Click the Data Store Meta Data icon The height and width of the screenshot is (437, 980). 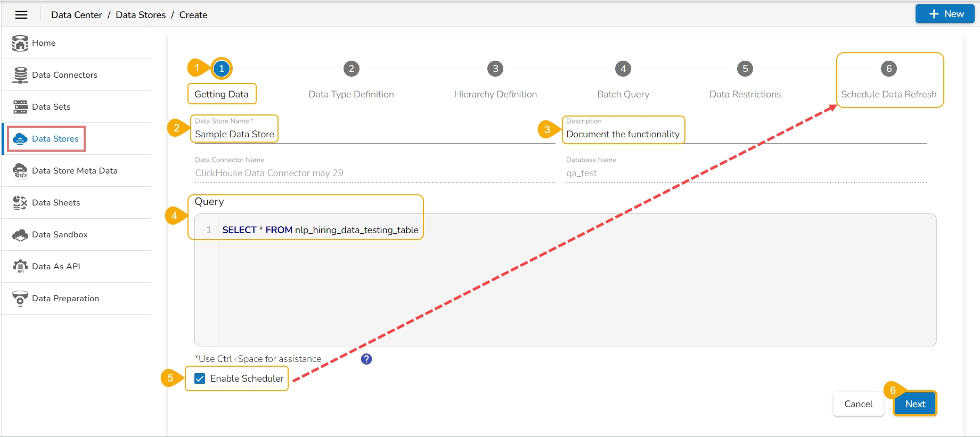(20, 171)
